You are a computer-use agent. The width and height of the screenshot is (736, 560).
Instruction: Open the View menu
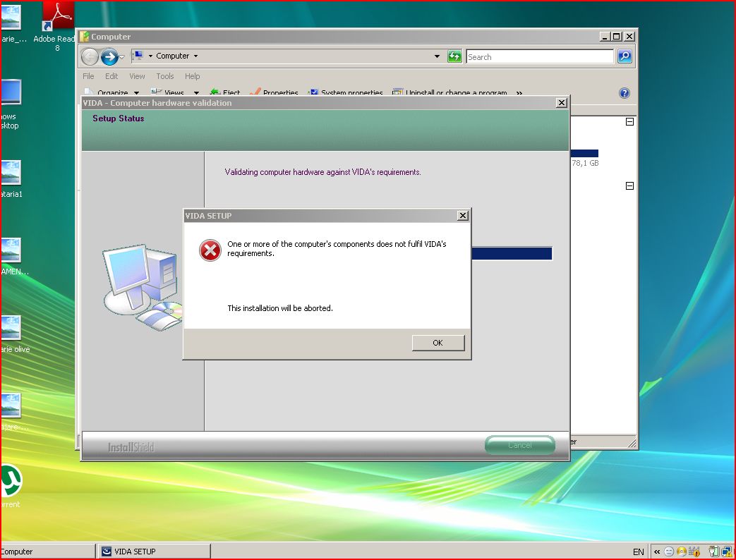coord(137,76)
